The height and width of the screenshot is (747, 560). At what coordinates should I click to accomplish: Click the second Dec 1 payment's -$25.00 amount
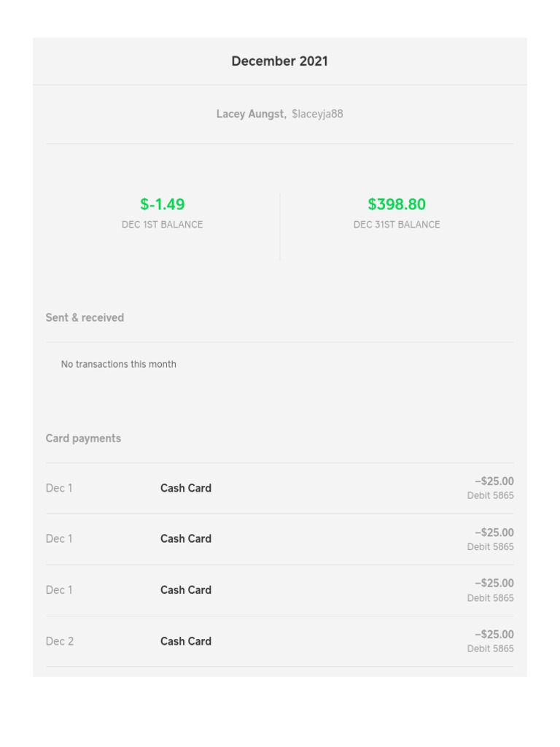pyautogui.click(x=494, y=532)
